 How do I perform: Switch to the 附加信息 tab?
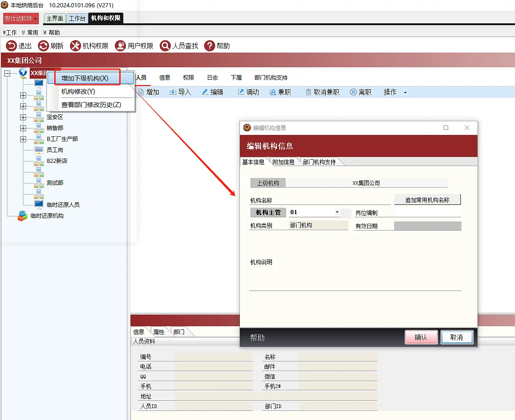283,162
